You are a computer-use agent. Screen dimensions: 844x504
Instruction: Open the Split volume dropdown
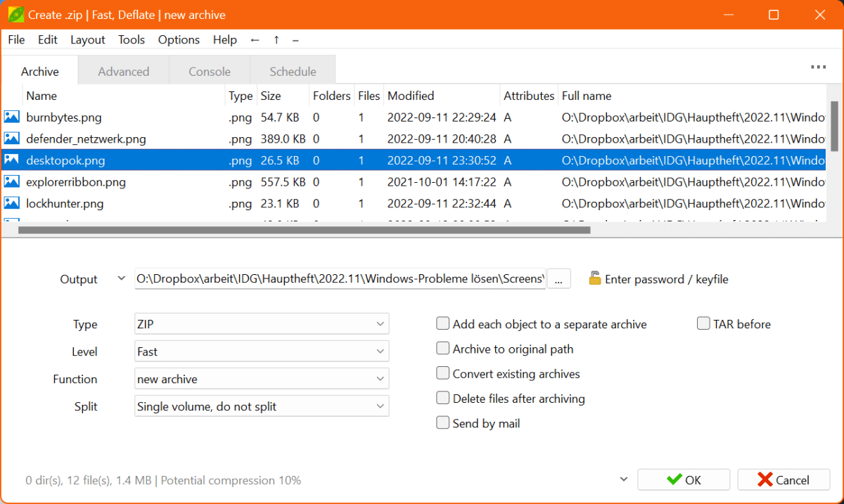(x=261, y=406)
